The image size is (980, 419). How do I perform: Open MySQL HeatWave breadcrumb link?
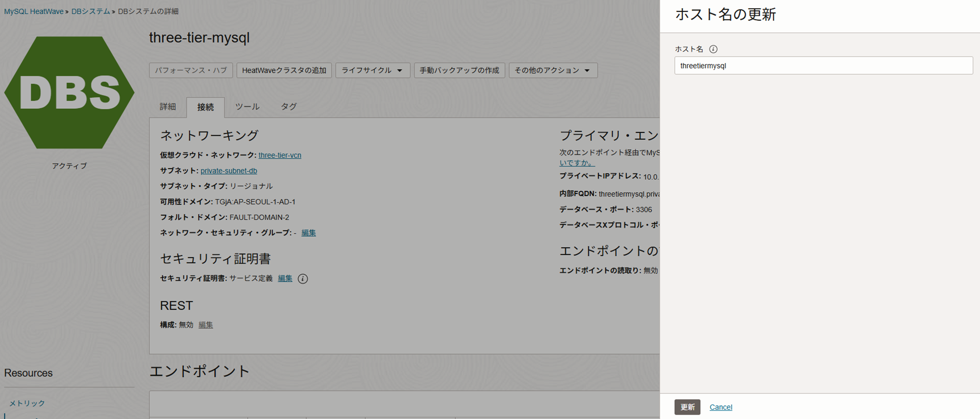(34, 11)
